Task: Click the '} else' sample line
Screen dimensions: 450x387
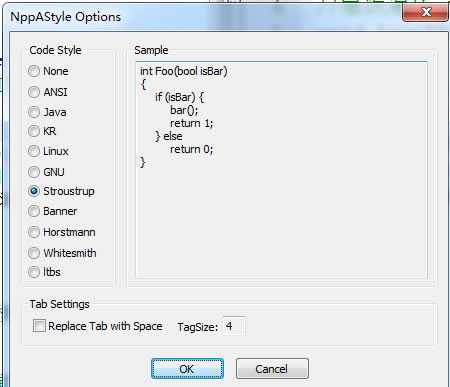Action: (x=169, y=136)
